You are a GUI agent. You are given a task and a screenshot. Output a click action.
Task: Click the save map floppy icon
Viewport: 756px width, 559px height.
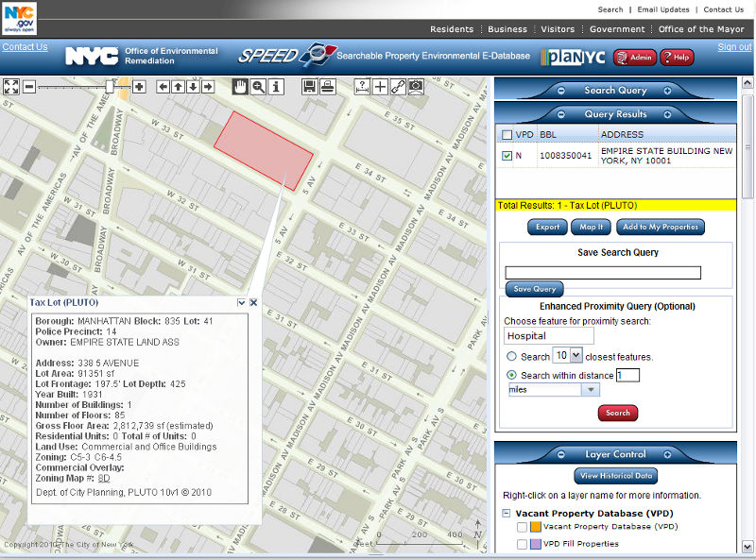[309, 87]
